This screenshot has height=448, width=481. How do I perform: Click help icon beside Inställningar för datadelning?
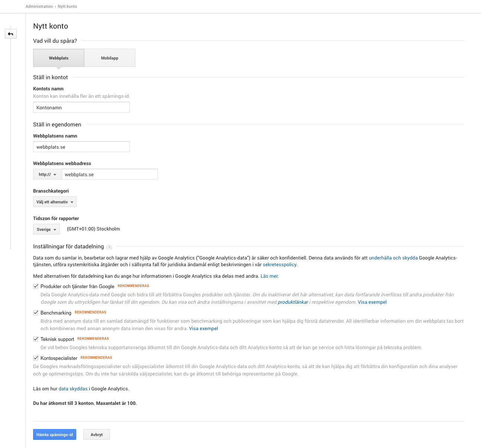(x=109, y=247)
